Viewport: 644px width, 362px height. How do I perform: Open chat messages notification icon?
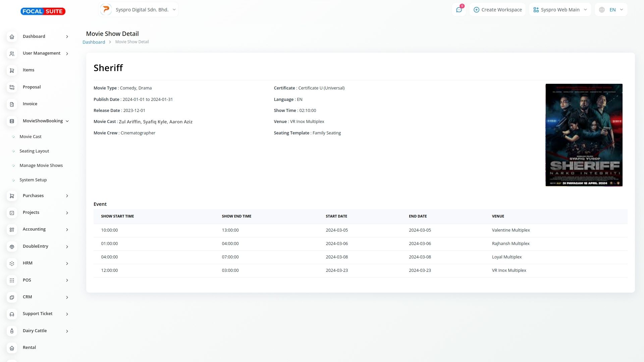(x=459, y=10)
